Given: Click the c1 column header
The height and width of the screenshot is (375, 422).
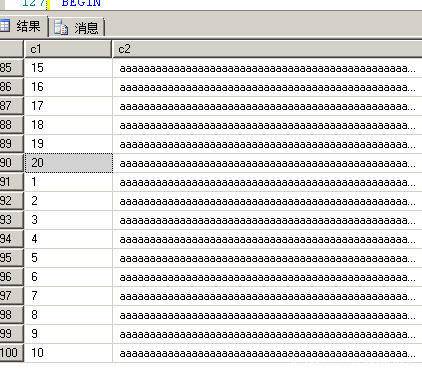Looking at the screenshot, I should pyautogui.click(x=68, y=49).
